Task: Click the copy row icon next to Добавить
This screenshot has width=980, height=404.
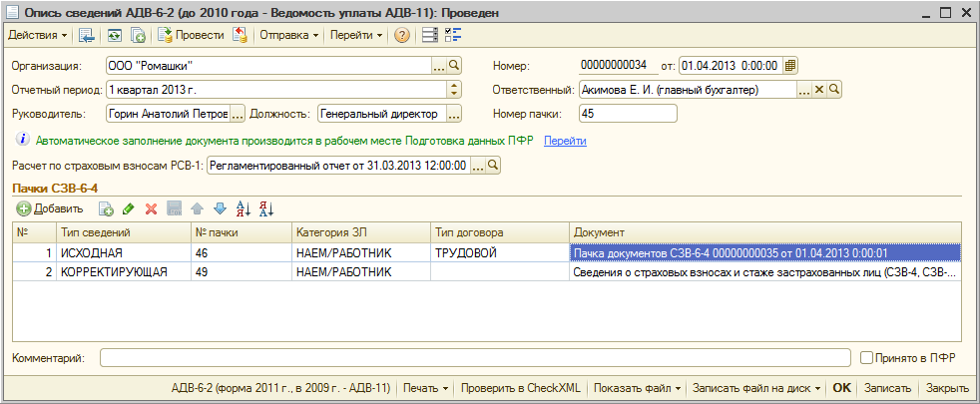Action: (x=106, y=208)
